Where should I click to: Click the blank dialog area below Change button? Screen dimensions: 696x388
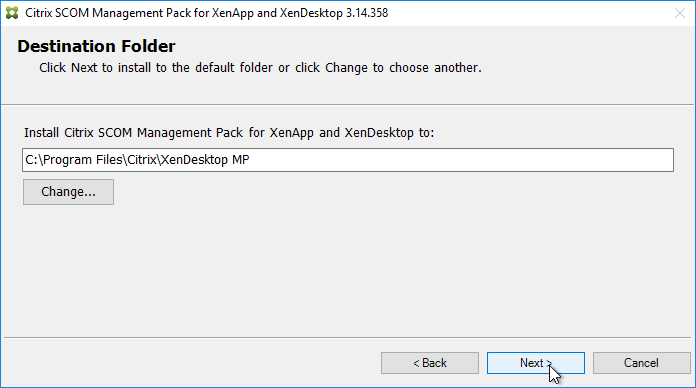(x=346, y=271)
